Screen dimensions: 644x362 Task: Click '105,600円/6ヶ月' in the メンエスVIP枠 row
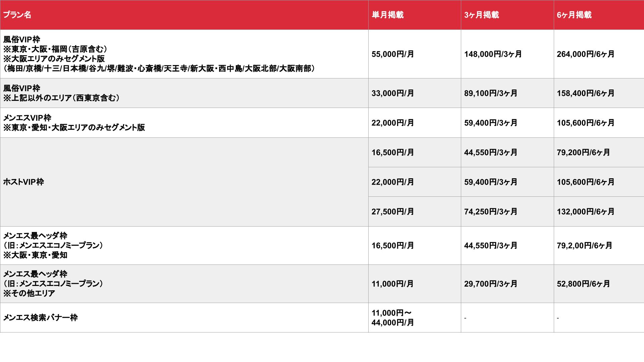(x=599, y=123)
